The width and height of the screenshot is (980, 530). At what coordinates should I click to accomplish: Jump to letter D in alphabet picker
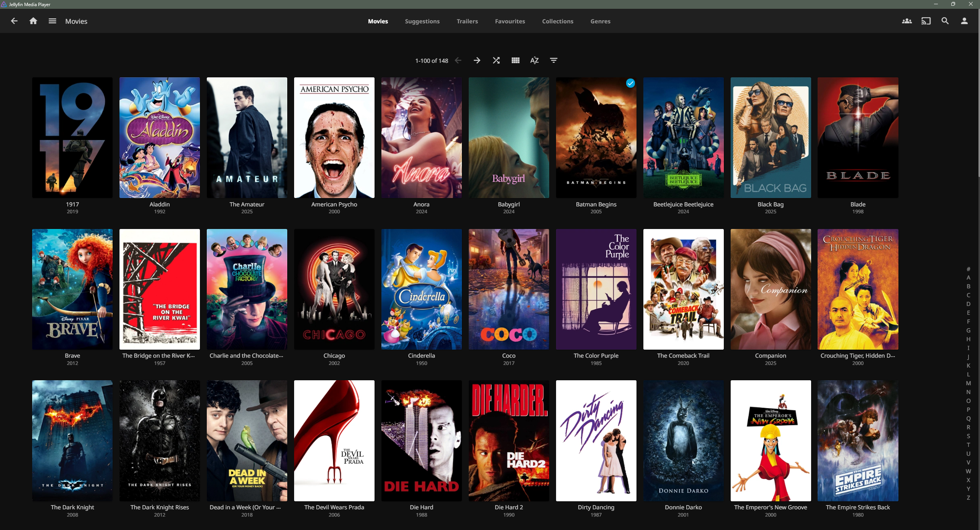[x=968, y=304]
